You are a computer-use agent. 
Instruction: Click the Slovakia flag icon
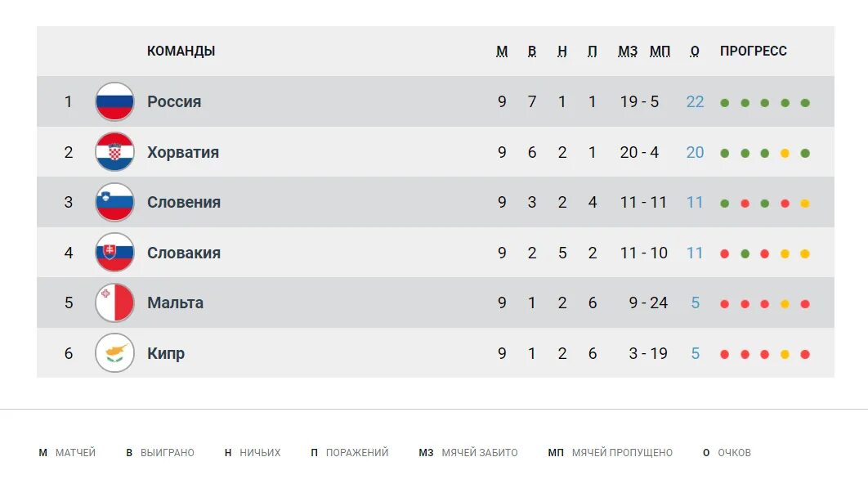coord(114,253)
